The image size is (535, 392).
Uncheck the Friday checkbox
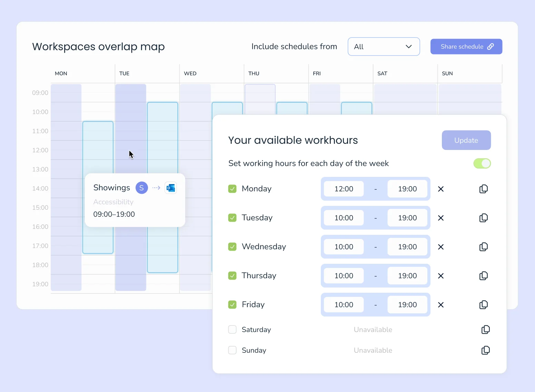point(232,305)
